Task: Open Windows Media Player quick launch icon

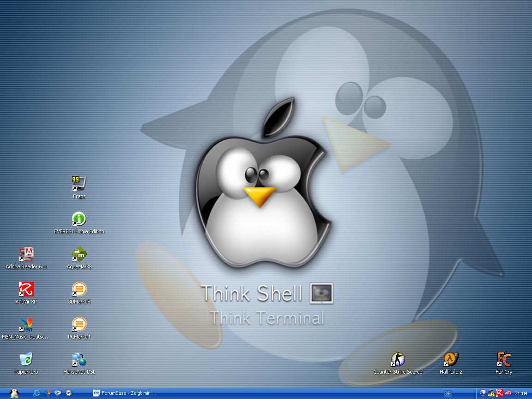Action: coord(68,393)
